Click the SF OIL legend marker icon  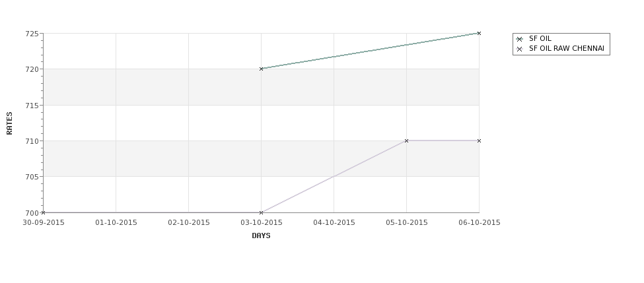[520, 39]
